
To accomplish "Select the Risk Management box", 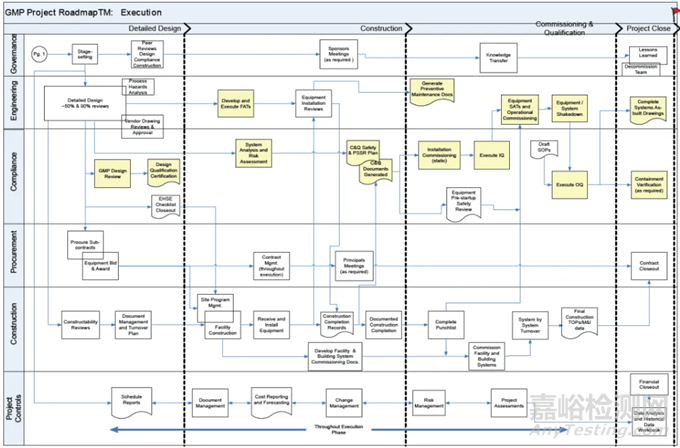I will coord(428,405).
